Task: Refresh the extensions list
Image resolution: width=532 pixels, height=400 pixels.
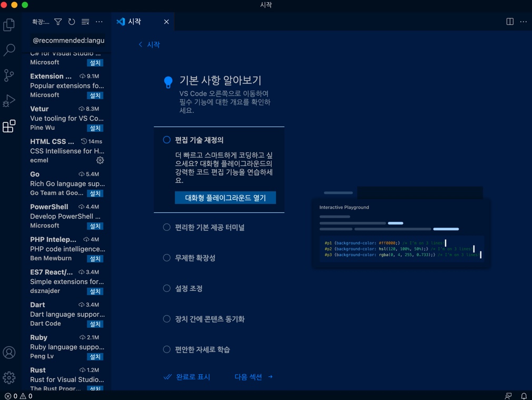Action: coord(72,22)
